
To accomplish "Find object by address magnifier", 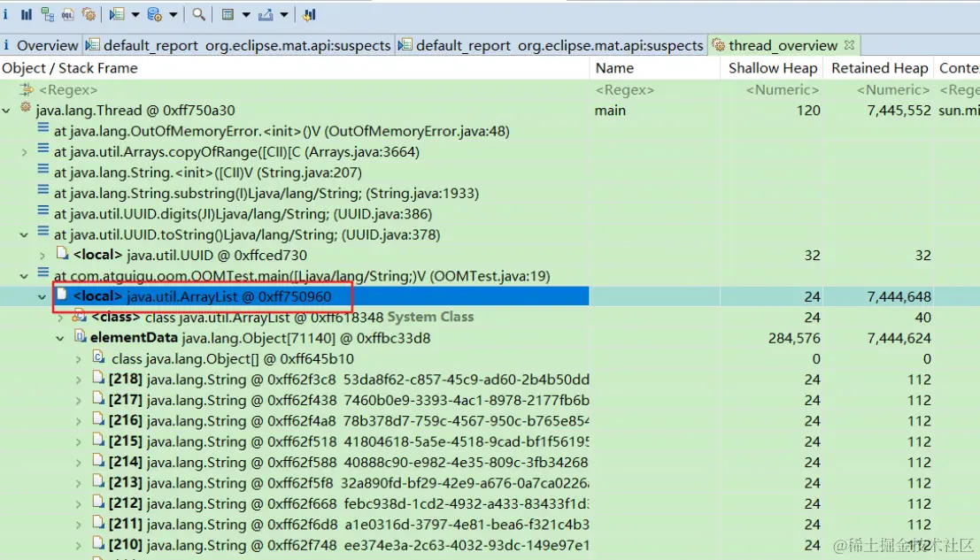I will coord(199,14).
